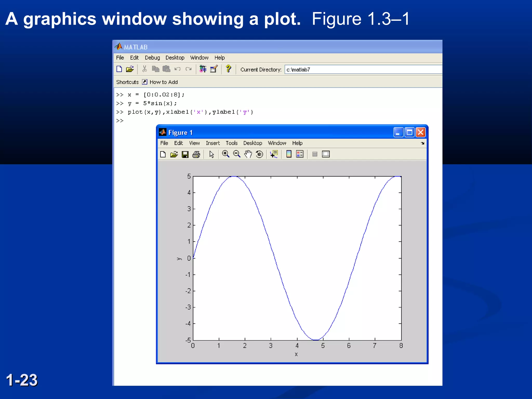This screenshot has width=532, height=399.
Task: Click the How to Add shortcut link
Action: pos(164,82)
